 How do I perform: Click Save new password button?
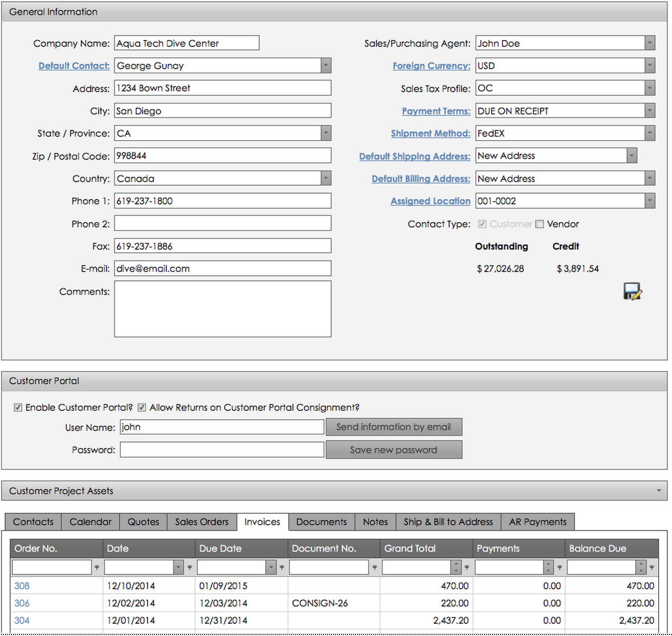click(x=394, y=450)
